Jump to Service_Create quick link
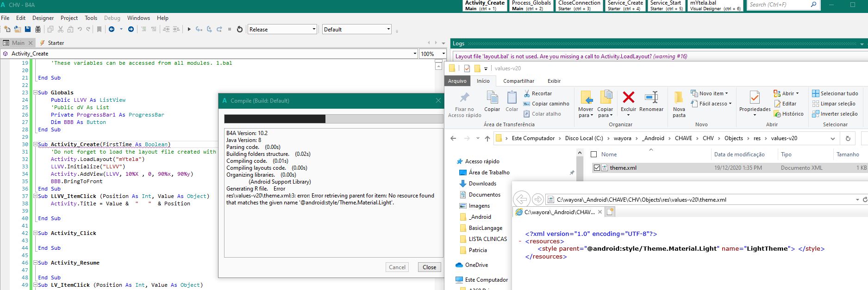Image resolution: width=868 pixels, height=290 pixels. pyautogui.click(x=625, y=6)
